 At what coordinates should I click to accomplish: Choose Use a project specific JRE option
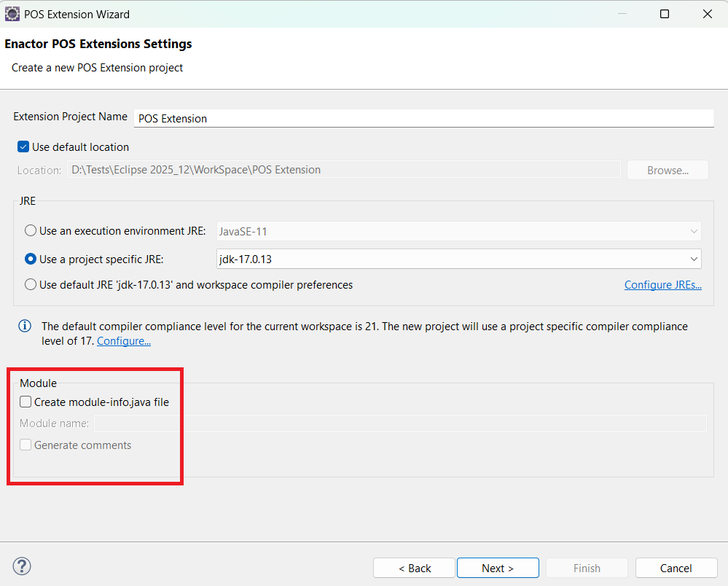tap(31, 259)
